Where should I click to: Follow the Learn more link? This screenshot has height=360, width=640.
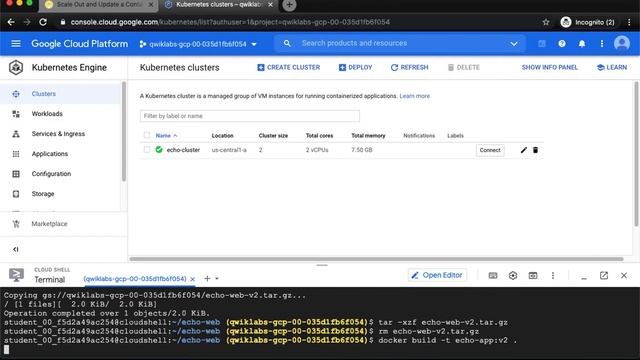415,96
